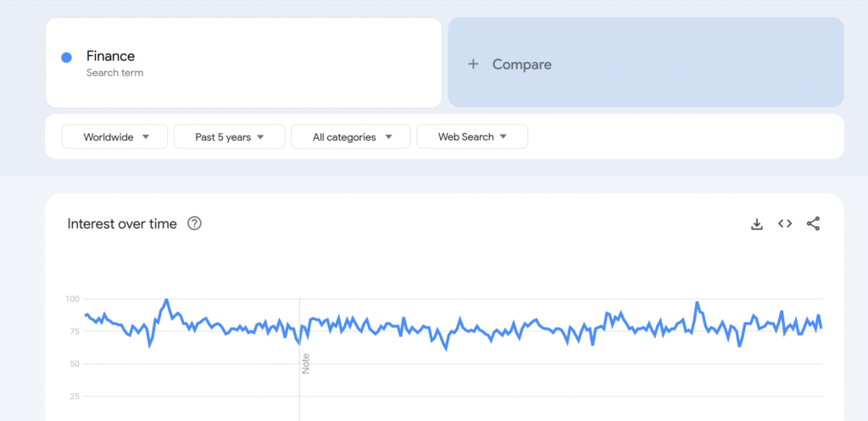Download the Interest over time CSV
The image size is (868, 421).
(757, 224)
